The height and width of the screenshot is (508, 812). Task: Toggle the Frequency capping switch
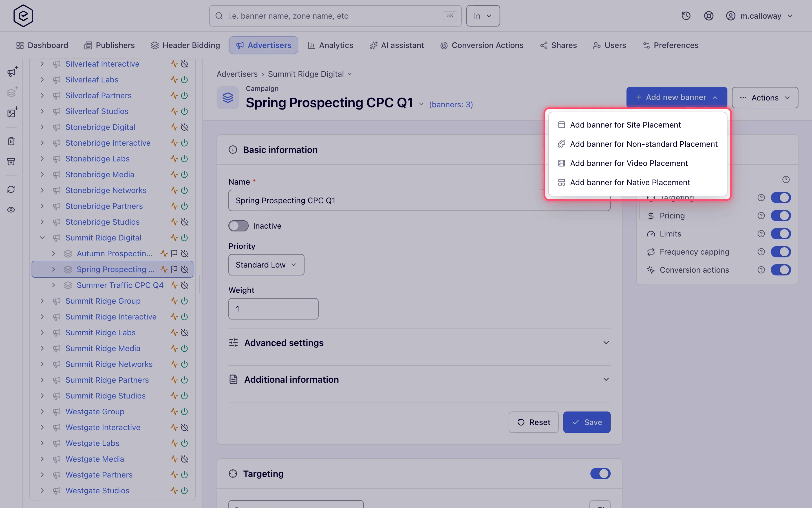[780, 252]
